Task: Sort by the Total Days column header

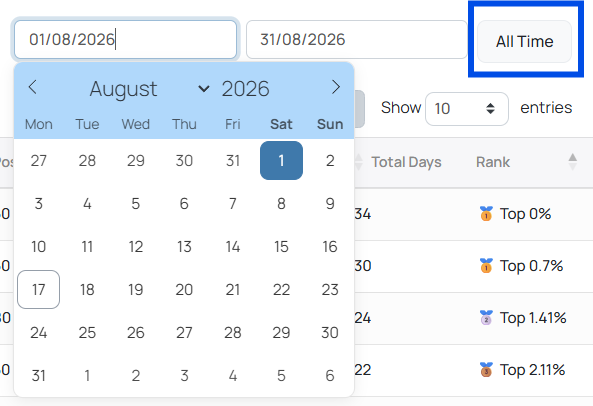Action: point(407,162)
